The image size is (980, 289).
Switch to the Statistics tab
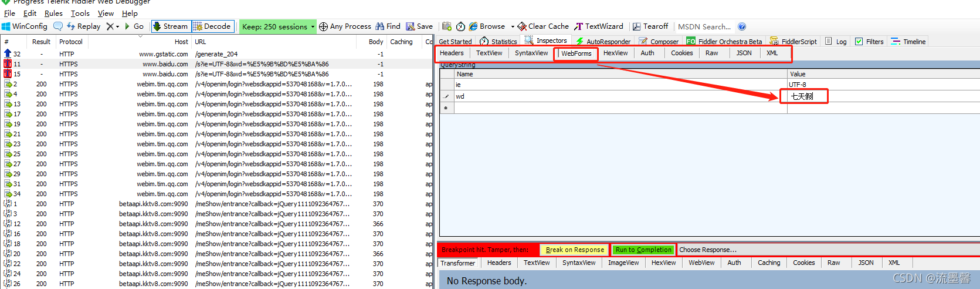[x=499, y=42]
